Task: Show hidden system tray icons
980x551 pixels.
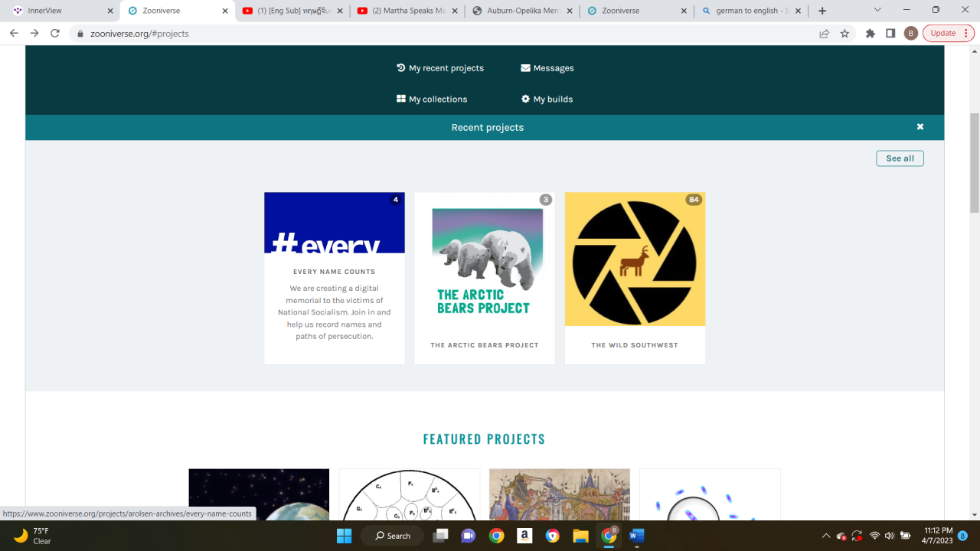Action: [x=825, y=536]
